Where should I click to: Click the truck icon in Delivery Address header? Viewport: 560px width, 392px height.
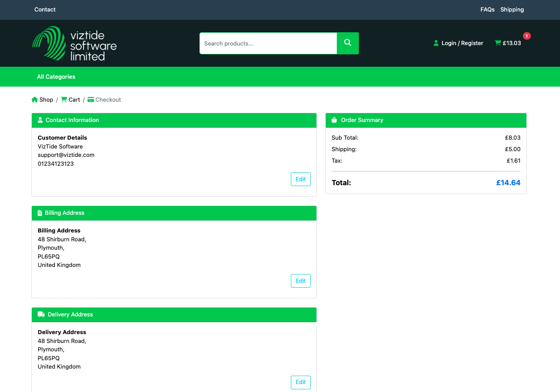41,315
